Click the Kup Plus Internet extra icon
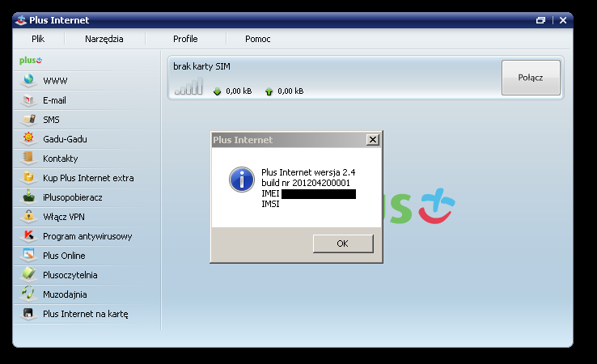597x364 pixels. tap(28, 177)
